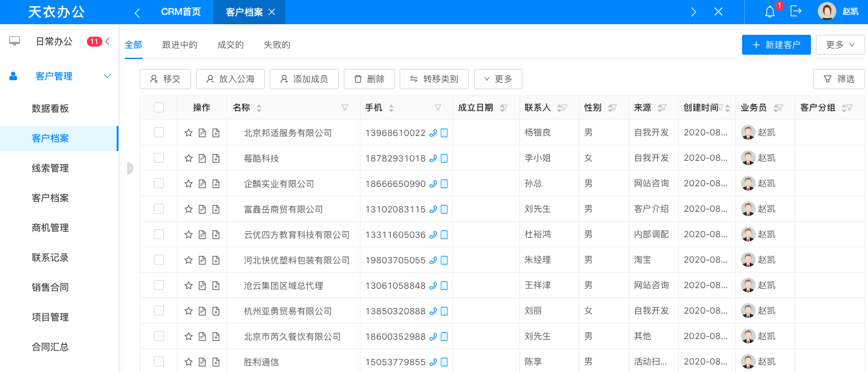The width and height of the screenshot is (868, 372).
Task: Click the 移交 button
Action: click(x=165, y=79)
